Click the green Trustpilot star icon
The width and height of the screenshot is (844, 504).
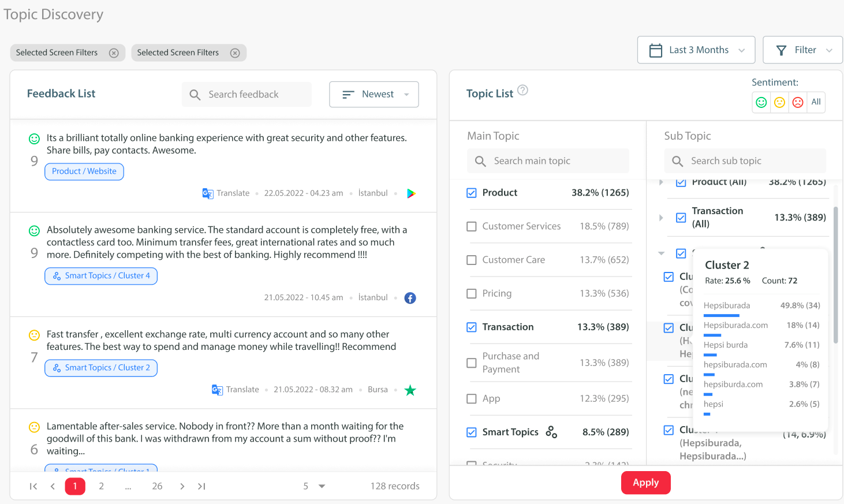pyautogui.click(x=410, y=390)
